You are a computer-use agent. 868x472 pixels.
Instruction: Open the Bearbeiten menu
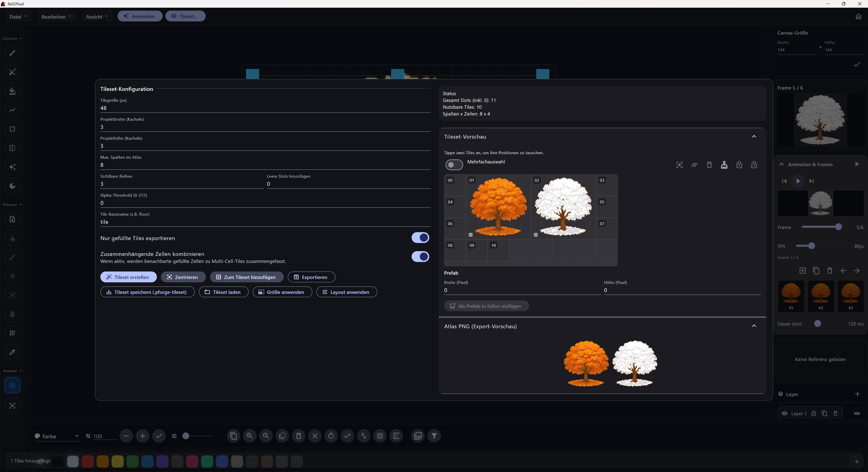(56, 17)
